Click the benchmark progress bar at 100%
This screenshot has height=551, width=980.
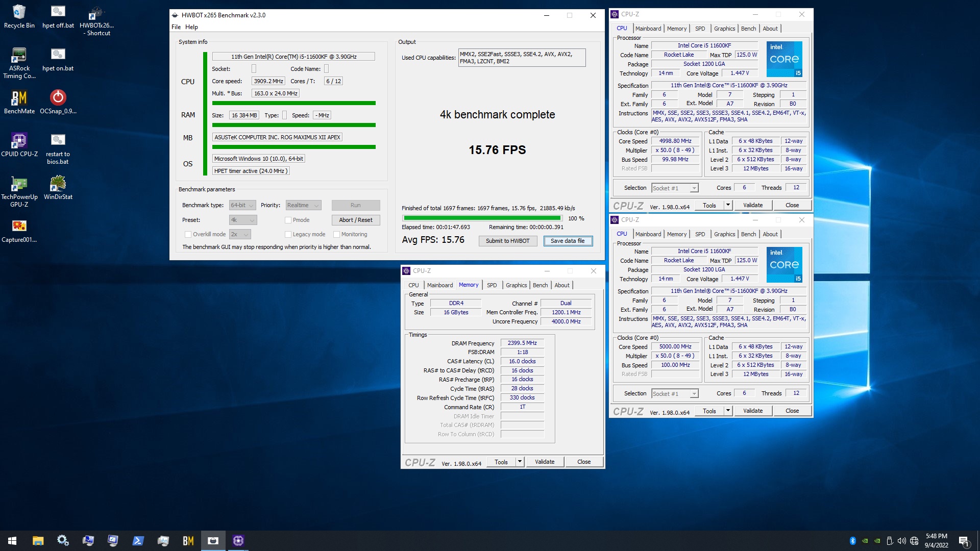tap(481, 218)
